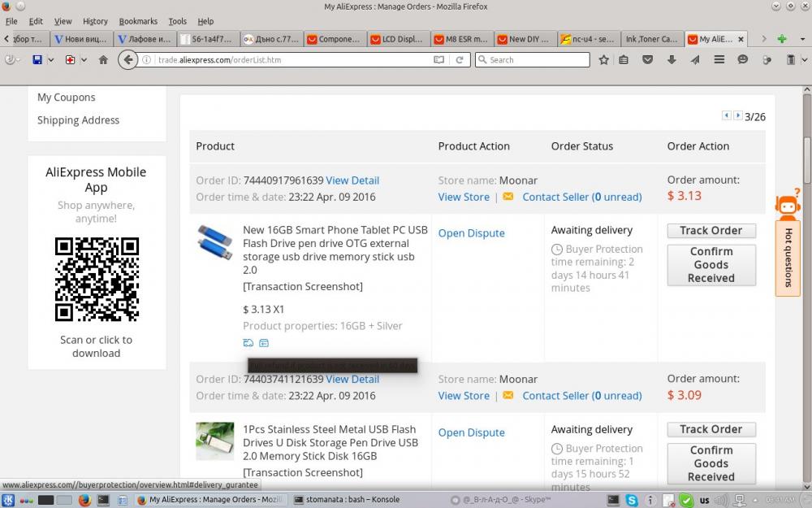Switch to the M8 ESR m... tab
The width and height of the screenshot is (812, 508).
point(462,39)
